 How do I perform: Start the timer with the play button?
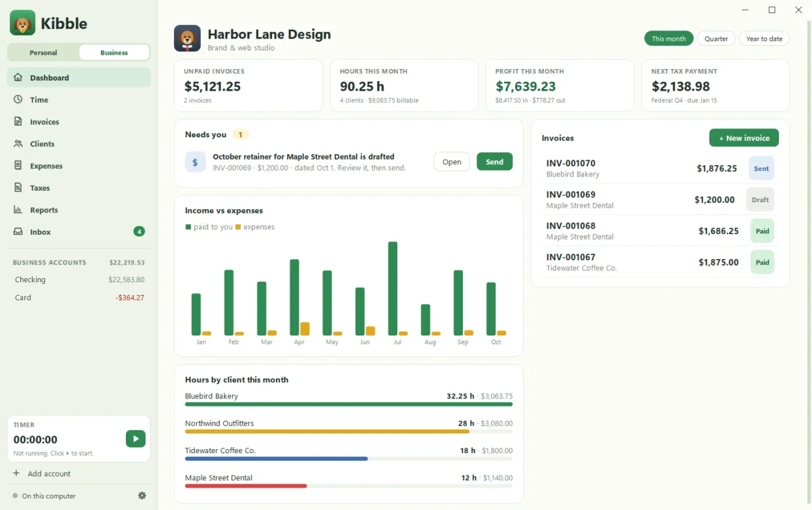click(x=135, y=439)
